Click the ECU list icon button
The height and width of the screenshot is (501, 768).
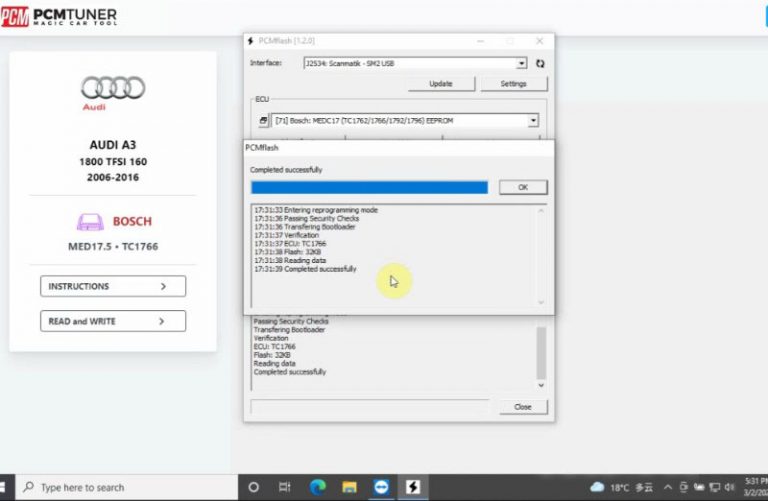[x=263, y=121]
